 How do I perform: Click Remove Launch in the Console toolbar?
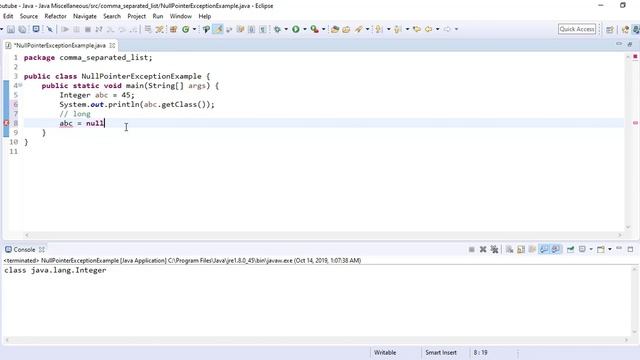(483, 249)
